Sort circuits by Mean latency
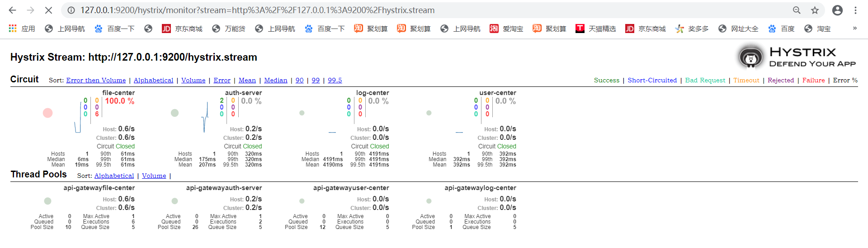 click(x=247, y=80)
